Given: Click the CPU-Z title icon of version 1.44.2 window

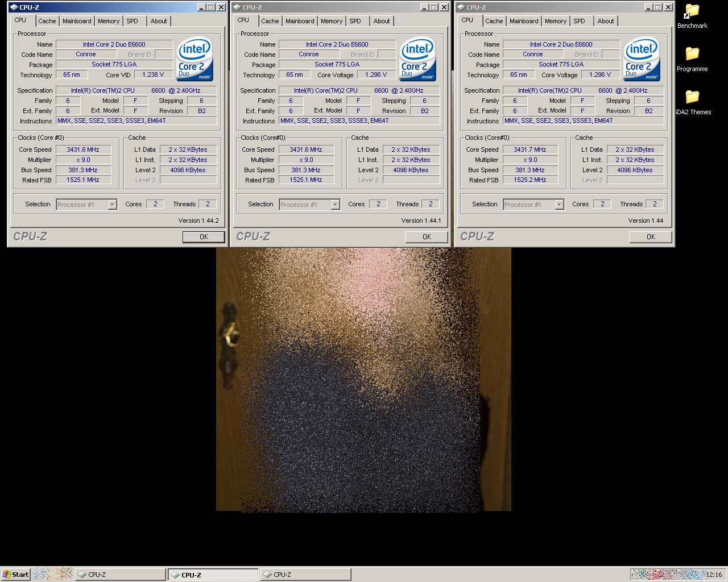Looking at the screenshot, I should [x=14, y=7].
